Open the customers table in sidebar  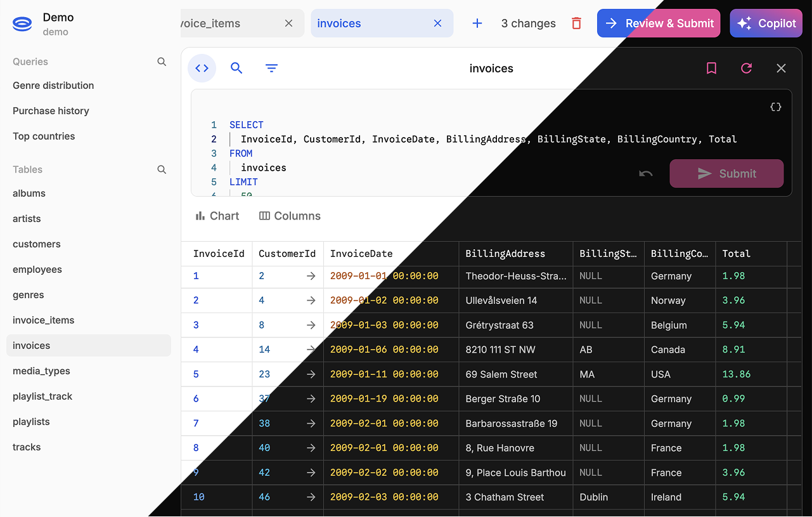[x=37, y=244]
